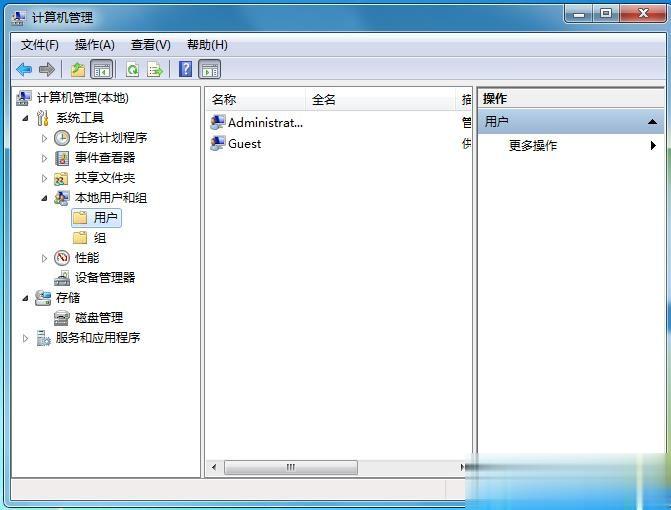The image size is (671, 510).
Task: Click the Back arrow toolbar icon
Action: (24, 69)
